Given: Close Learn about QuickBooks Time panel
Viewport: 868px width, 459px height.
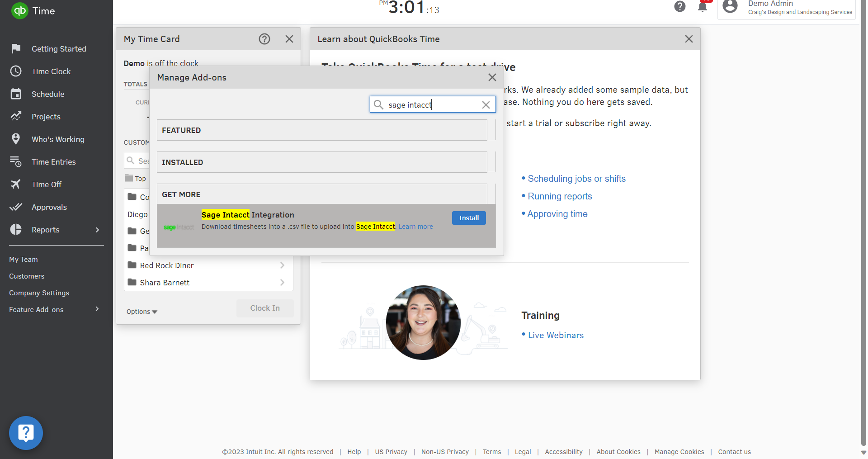Looking at the screenshot, I should pyautogui.click(x=689, y=39).
